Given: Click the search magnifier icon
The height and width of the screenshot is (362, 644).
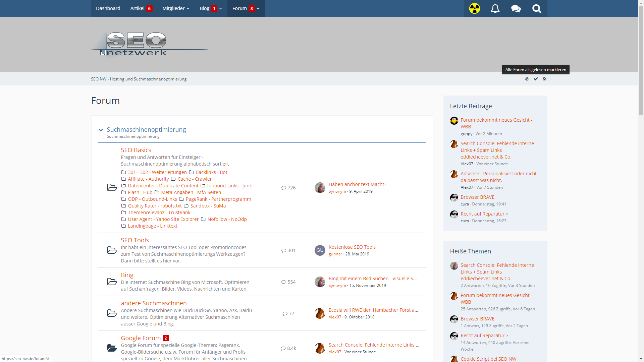Looking at the screenshot, I should coord(537,8).
